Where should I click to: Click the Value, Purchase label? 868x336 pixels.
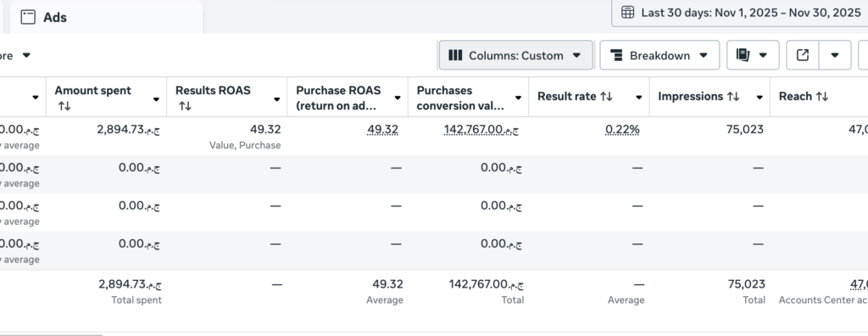[245, 145]
